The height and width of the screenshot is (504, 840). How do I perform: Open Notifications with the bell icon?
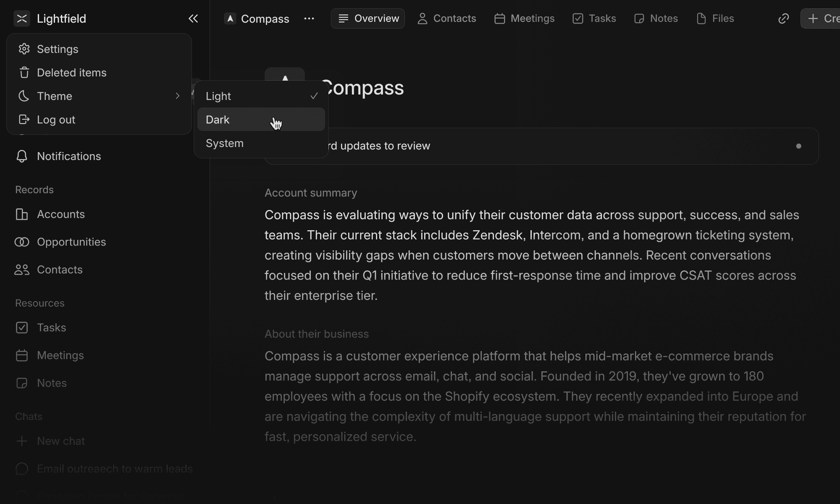click(x=22, y=156)
